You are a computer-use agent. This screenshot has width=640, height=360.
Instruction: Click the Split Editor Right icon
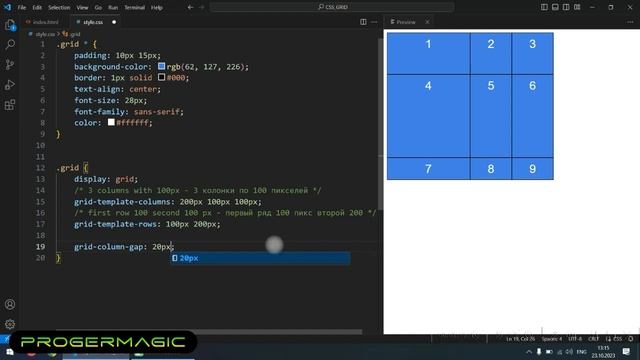pos(363,22)
